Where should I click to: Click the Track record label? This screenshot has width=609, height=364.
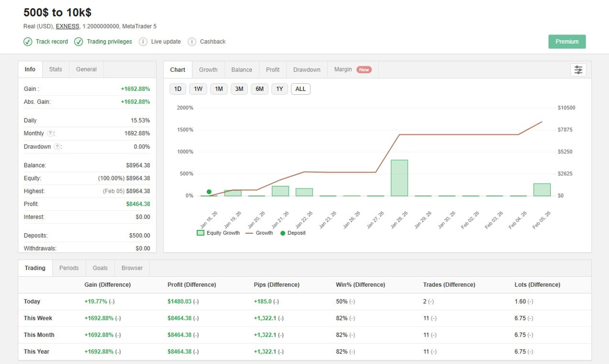(x=52, y=42)
